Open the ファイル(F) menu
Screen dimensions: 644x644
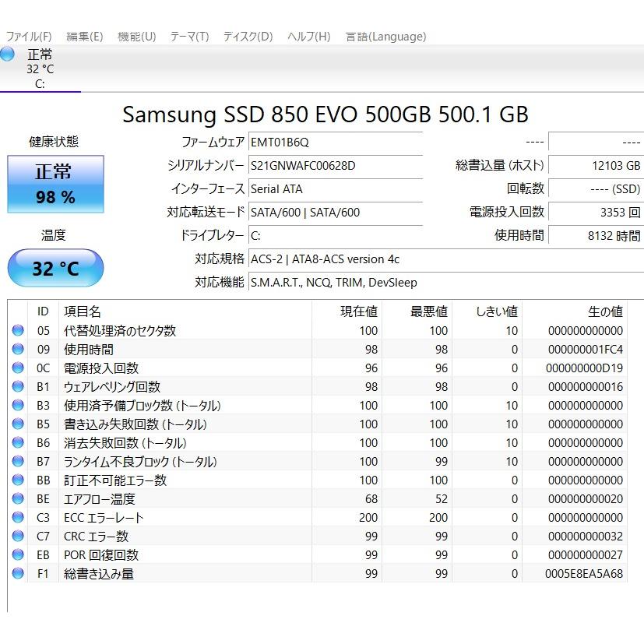[x=29, y=36]
